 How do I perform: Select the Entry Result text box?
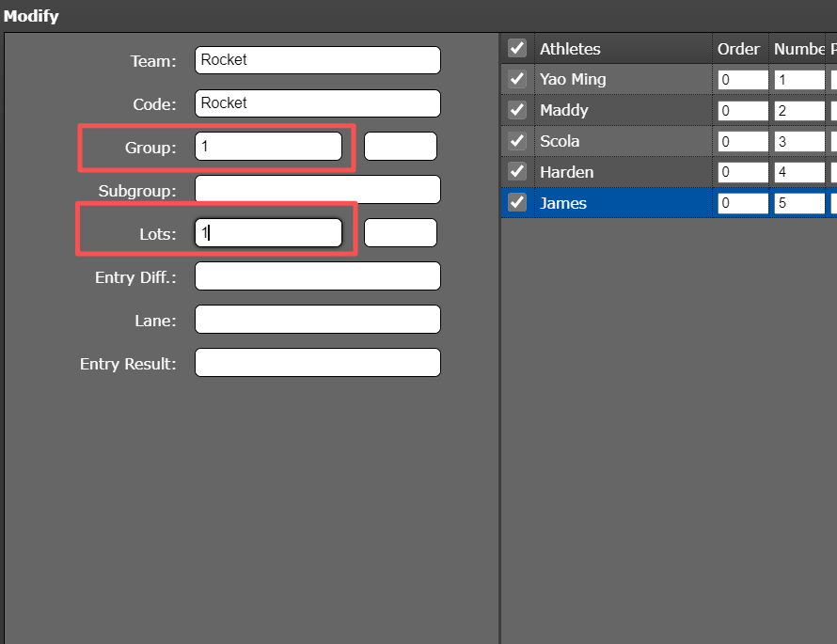pyautogui.click(x=317, y=363)
